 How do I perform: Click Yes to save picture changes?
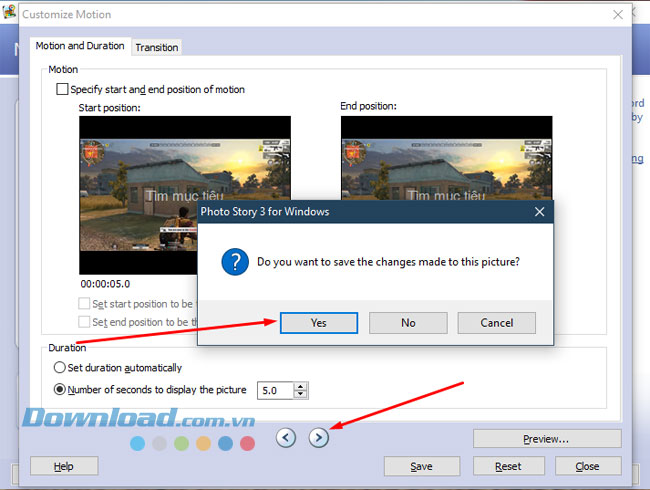click(318, 323)
